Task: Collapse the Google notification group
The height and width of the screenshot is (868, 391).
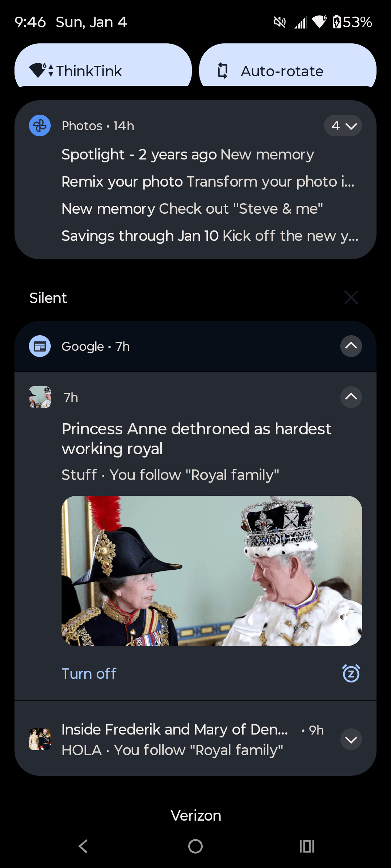Action: (351, 346)
